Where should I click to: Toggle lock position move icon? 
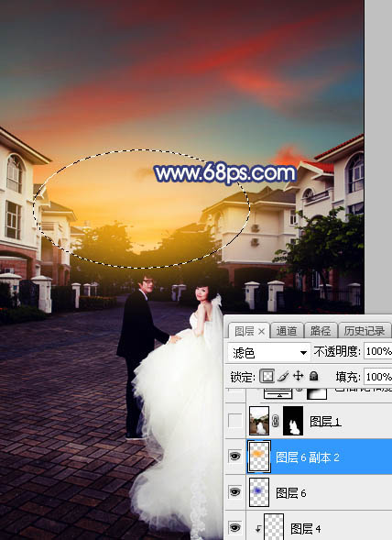coord(298,376)
